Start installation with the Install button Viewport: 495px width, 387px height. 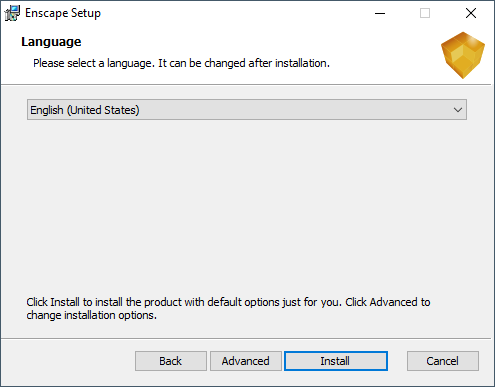336,361
